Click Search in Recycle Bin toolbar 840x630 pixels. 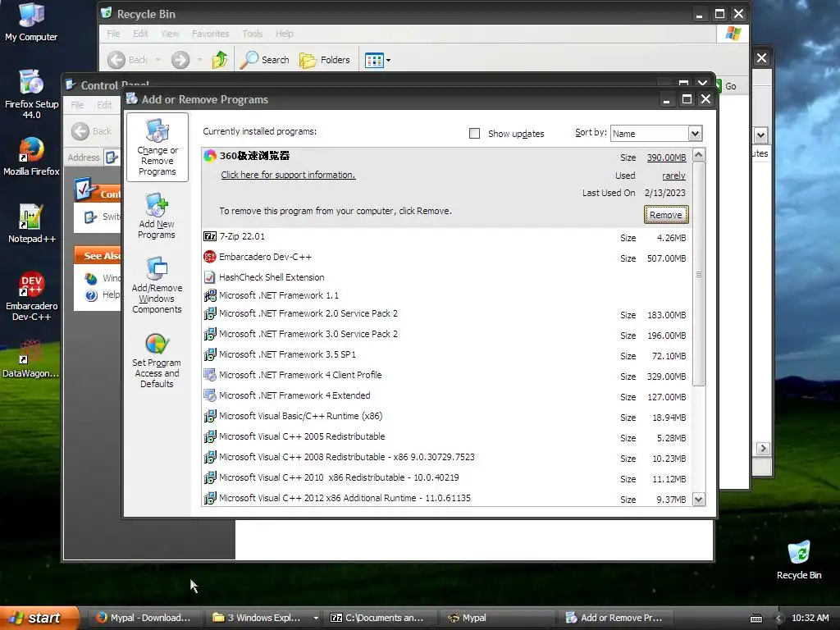[x=265, y=60]
